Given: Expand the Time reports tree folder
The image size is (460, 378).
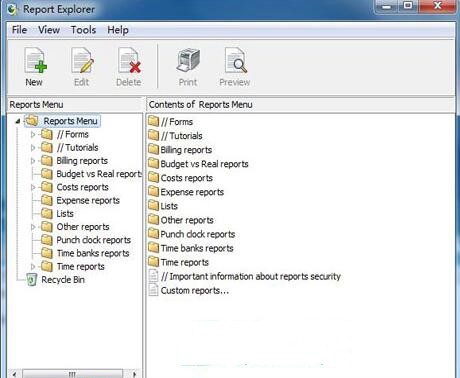Looking at the screenshot, I should point(33,267).
